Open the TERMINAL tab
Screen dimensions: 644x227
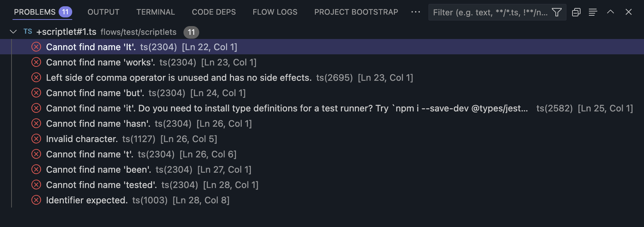click(156, 12)
